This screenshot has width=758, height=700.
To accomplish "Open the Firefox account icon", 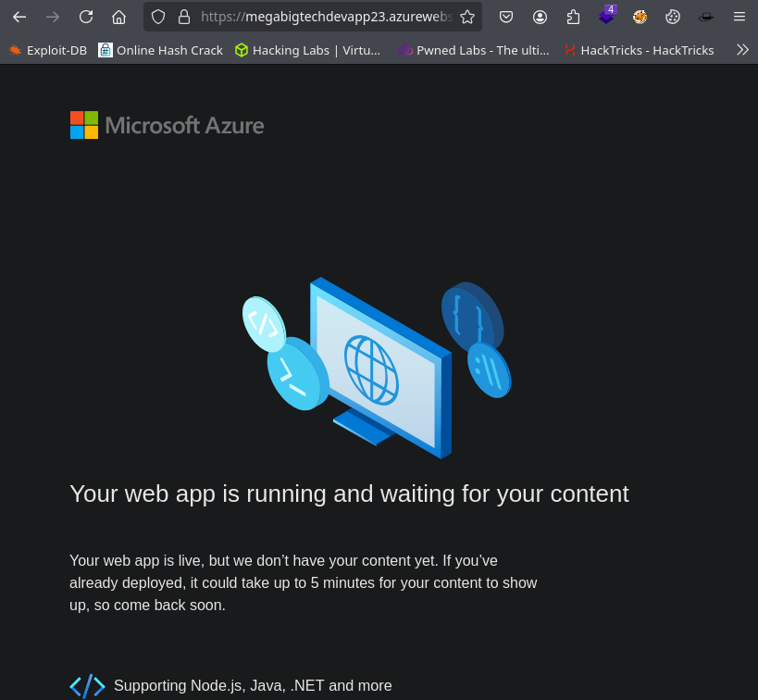I will (x=540, y=17).
